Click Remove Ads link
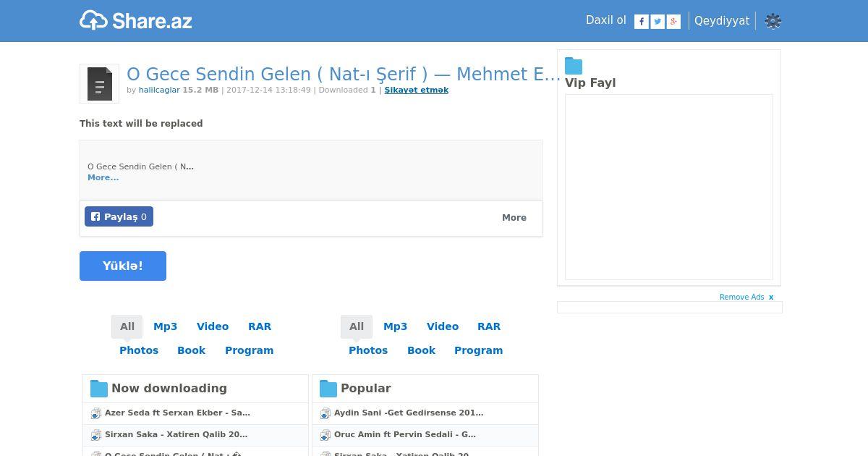 [741, 297]
